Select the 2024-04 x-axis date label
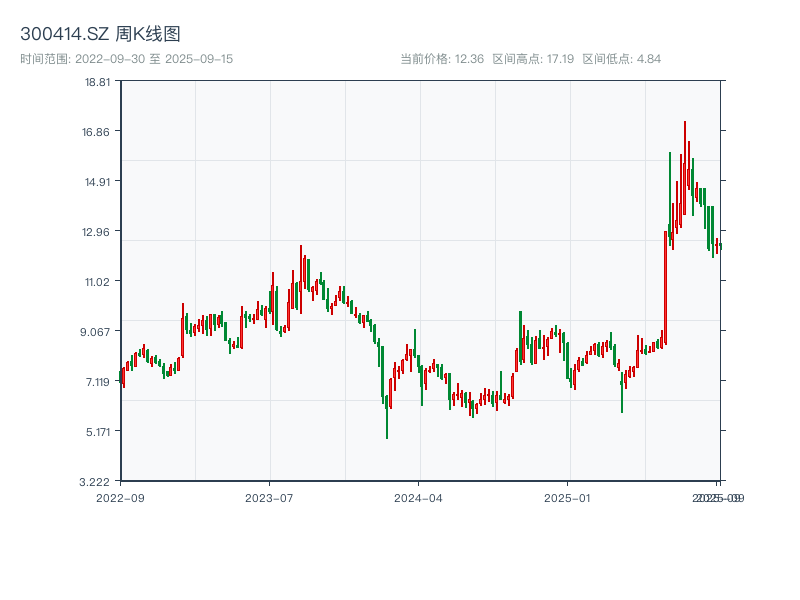The image size is (800, 600). click(419, 497)
